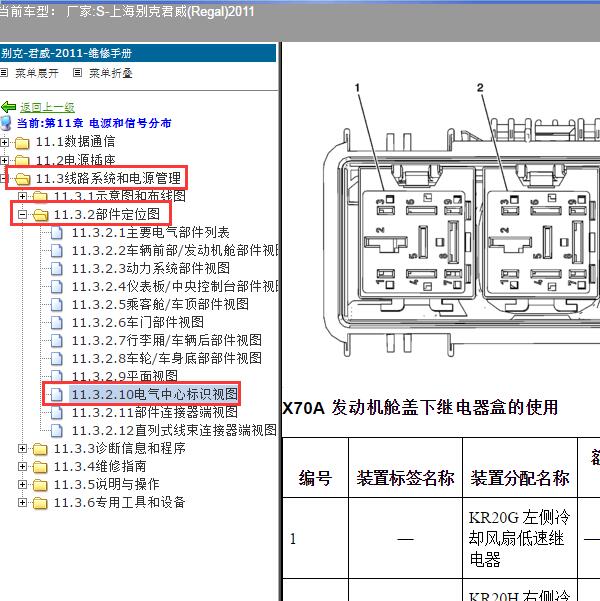The image size is (600, 601).
Task: Click the X70A 发动机舱盖下继电器盒的使用 heading
Action: coord(420,407)
